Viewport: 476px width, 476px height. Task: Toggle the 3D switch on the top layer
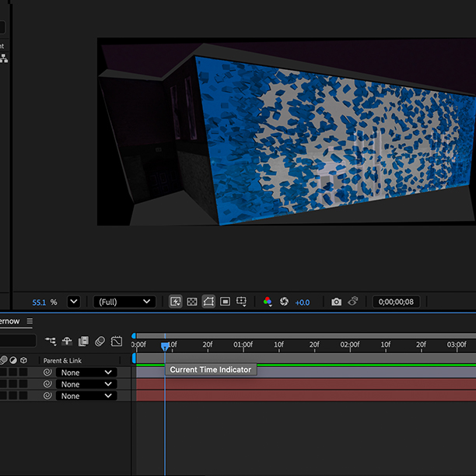pos(23,373)
